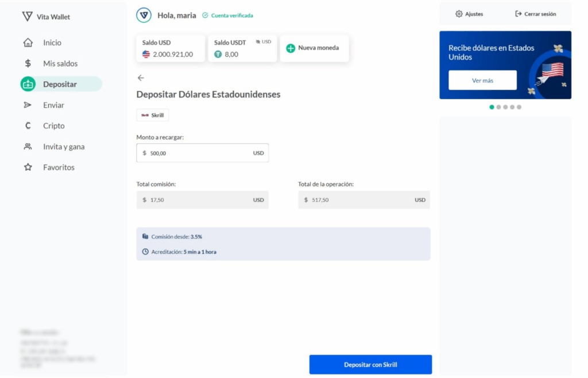588x378 pixels.
Task: Click the Vita Wallet logo icon
Action: tap(27, 16)
